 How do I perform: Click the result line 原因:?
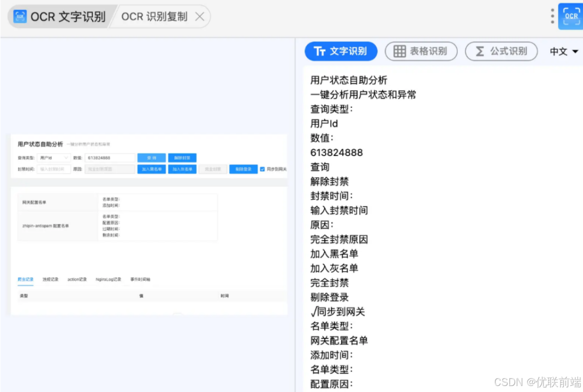tap(322, 225)
